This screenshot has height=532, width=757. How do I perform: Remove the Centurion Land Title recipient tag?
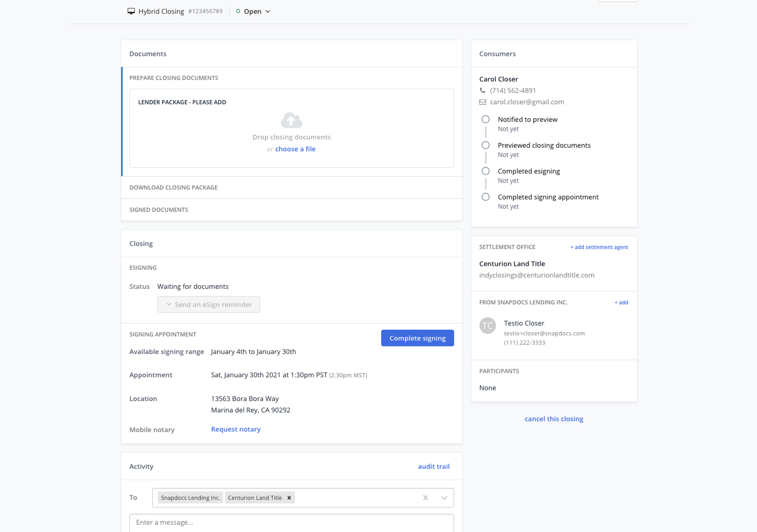pyautogui.click(x=289, y=497)
